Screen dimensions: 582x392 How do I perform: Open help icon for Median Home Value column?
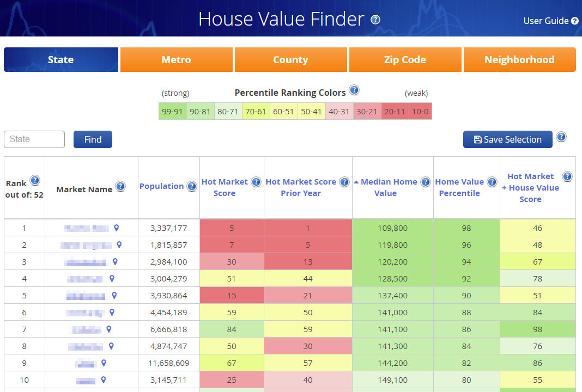click(426, 182)
